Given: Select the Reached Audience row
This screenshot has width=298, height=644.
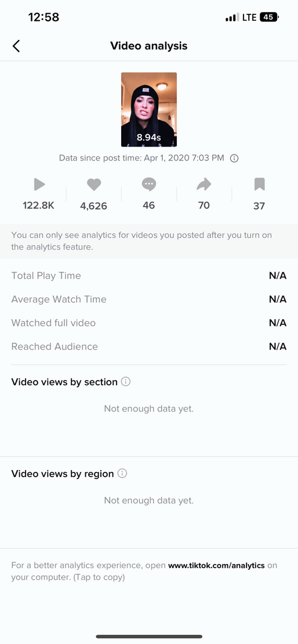Looking at the screenshot, I should 149,346.
